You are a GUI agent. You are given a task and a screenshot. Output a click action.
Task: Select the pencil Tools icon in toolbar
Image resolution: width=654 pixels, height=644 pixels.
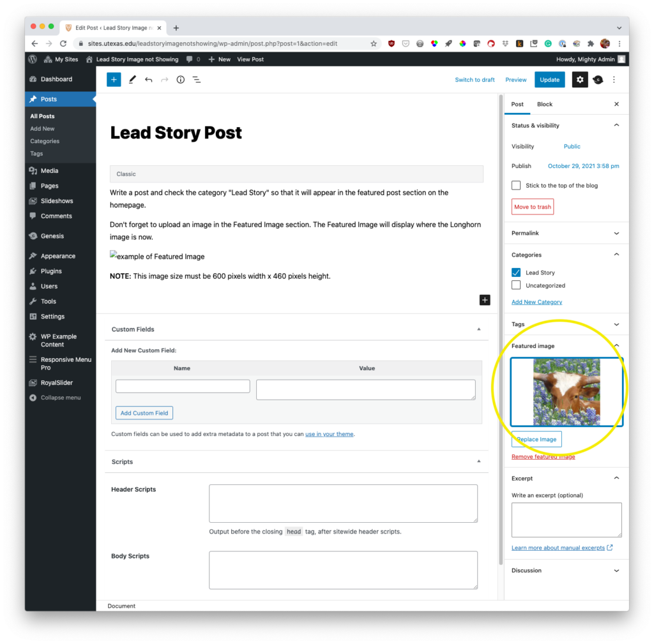[132, 80]
